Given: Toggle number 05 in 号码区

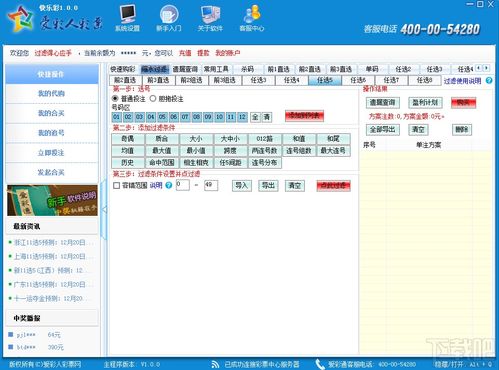Looking at the screenshot, I should (x=162, y=117).
